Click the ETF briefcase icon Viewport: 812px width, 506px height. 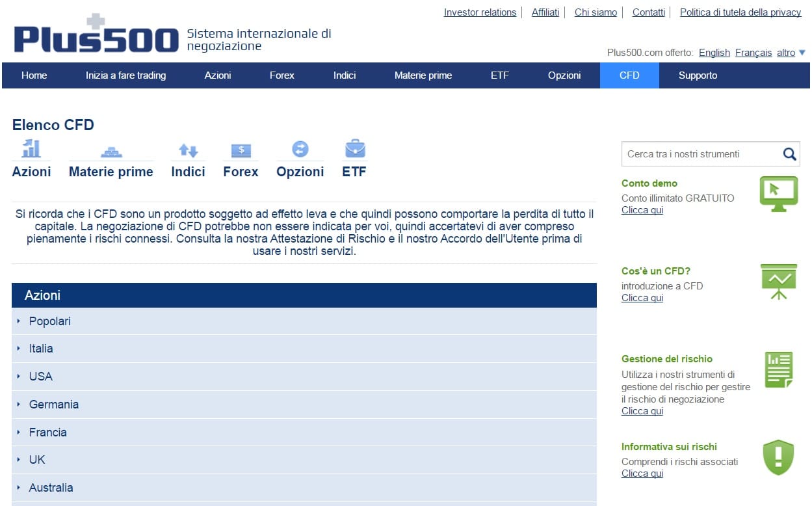click(x=354, y=149)
